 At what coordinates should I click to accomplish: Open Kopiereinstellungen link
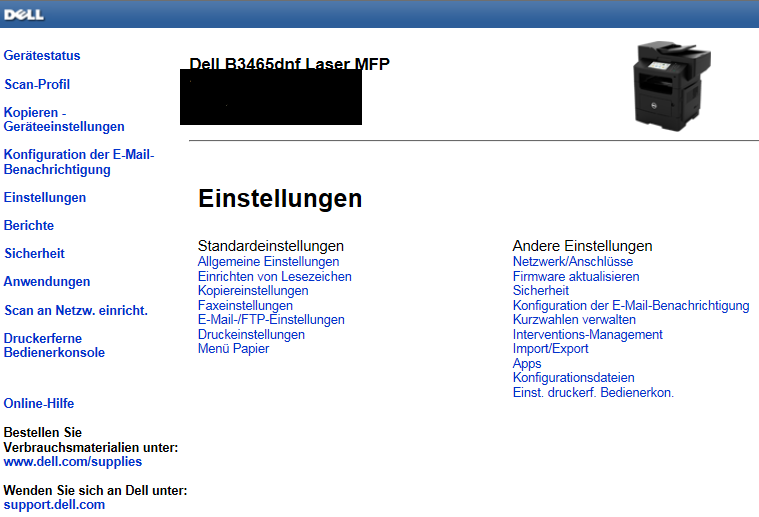pos(253,291)
